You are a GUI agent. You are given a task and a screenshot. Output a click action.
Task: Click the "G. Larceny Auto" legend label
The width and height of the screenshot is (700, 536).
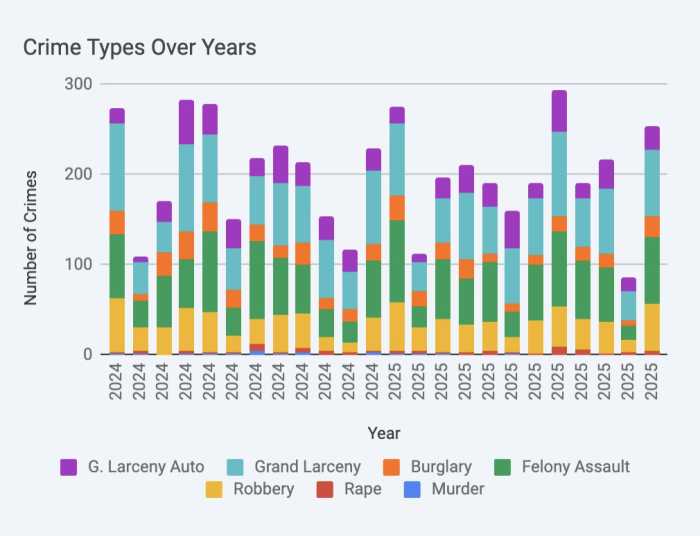coord(145,467)
